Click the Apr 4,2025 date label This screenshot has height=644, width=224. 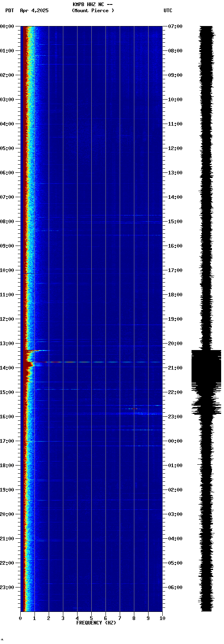34,11
